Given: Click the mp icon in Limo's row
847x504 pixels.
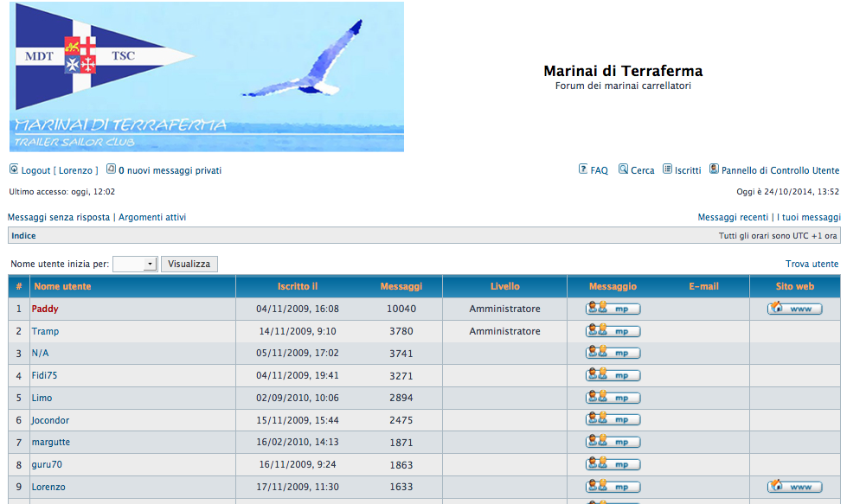Looking at the screenshot, I should [613, 397].
